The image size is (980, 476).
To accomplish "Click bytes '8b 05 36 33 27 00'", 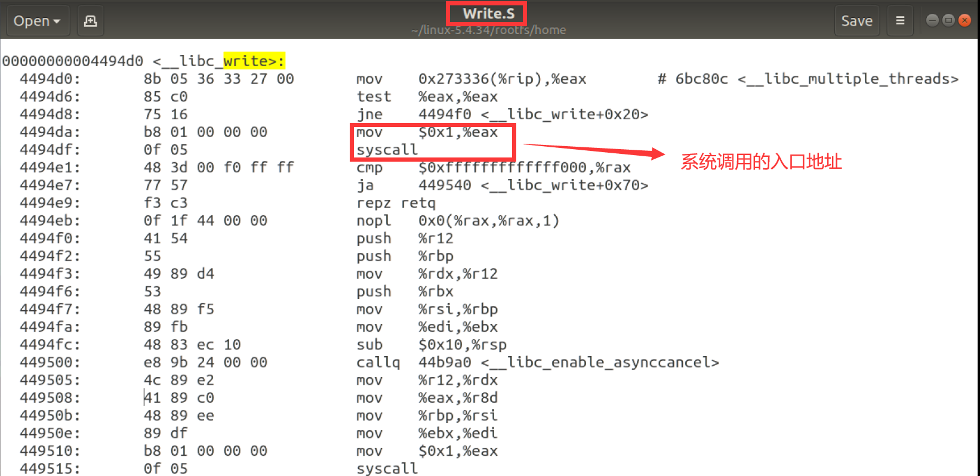I will click(x=218, y=79).
